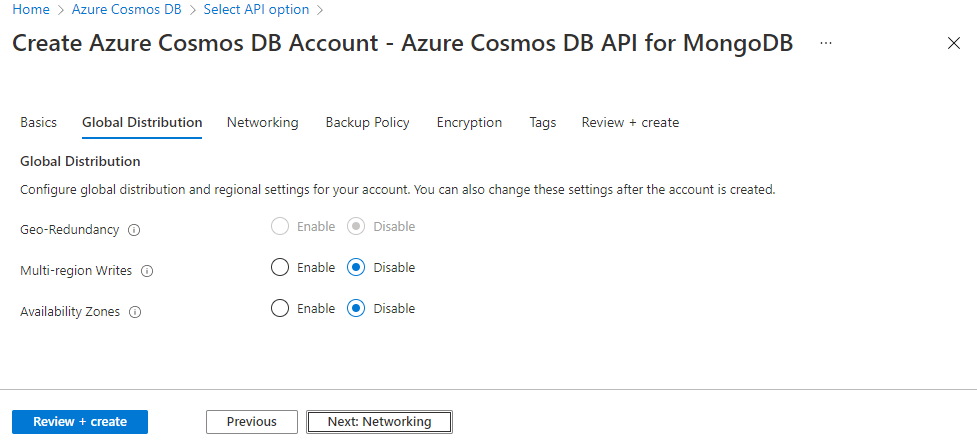Click the Previous button

click(252, 421)
